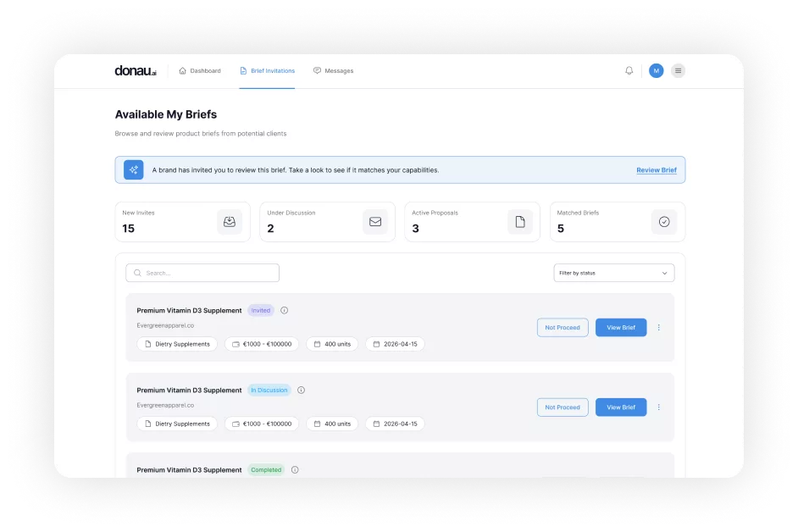Open the info tooltip next to Invited brief
Screen dimensions: 798x532
click(x=284, y=310)
